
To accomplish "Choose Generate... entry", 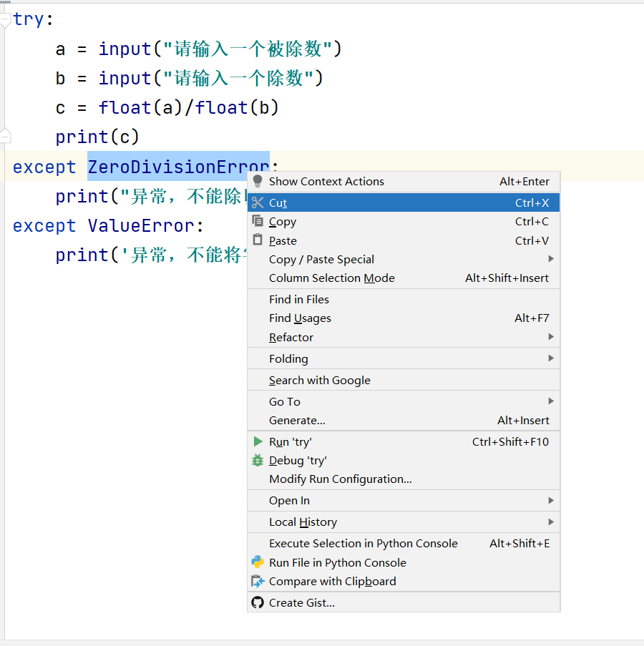I will point(404,420).
